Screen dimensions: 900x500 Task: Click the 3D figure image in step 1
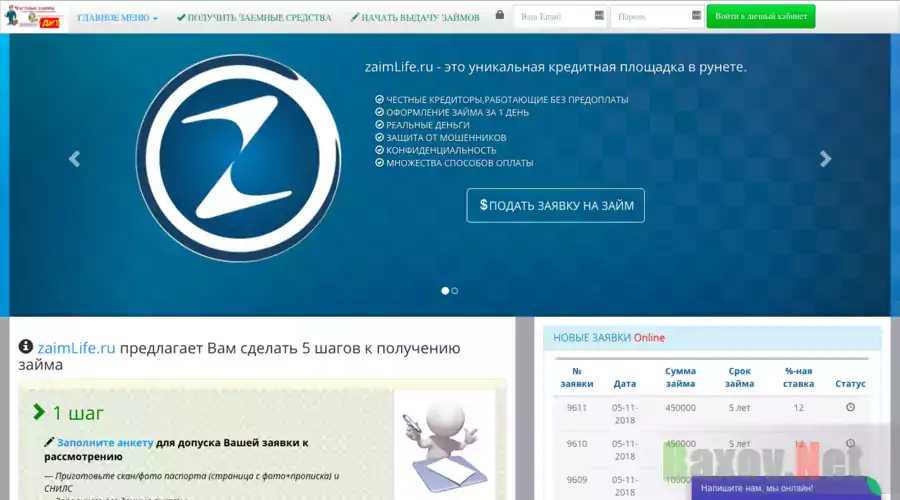[x=444, y=445]
